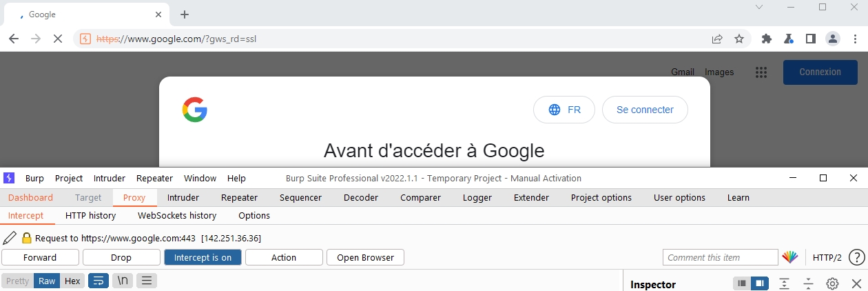Collapse all Inspector sections
The image size is (868, 291).
pos(808,283)
